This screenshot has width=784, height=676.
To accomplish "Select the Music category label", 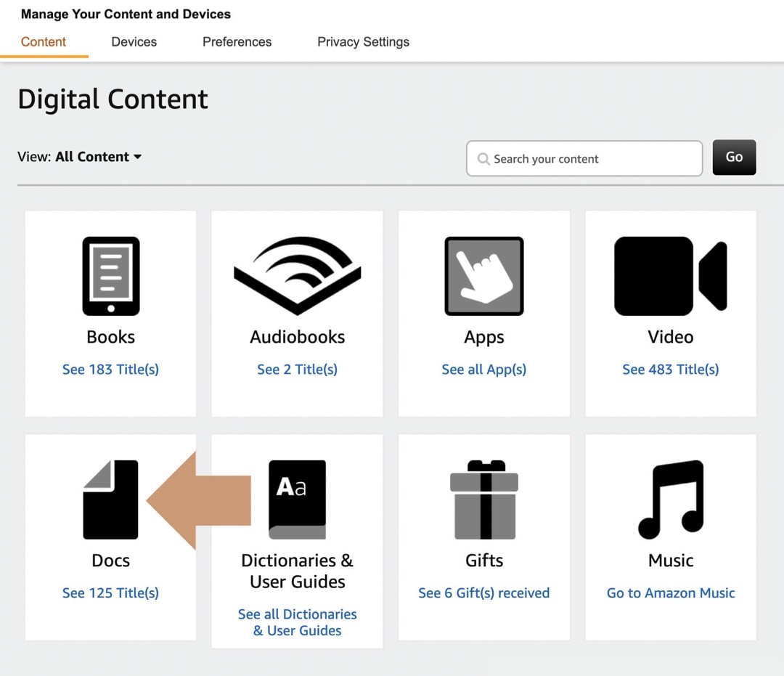I will click(x=671, y=561).
